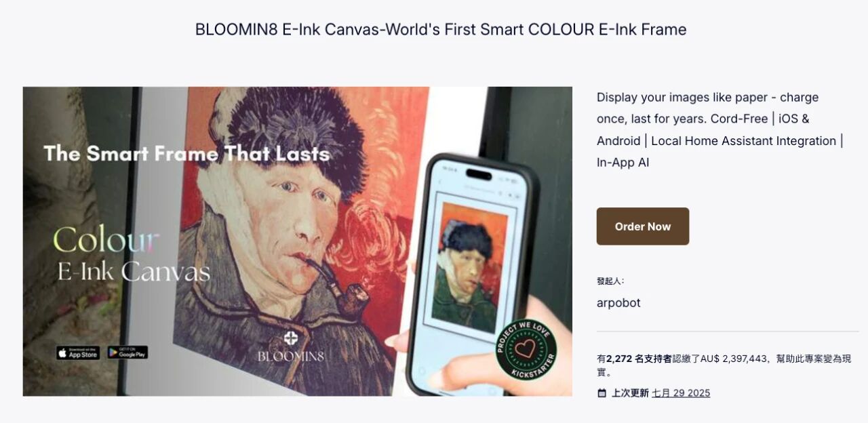Open the 七月 29 2025 update link

pos(681,393)
